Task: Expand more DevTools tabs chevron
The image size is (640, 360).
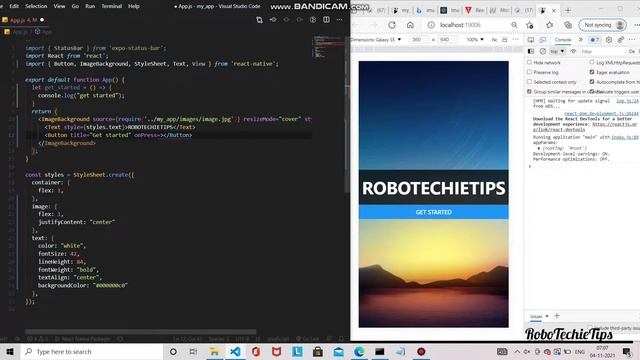Action: click(581, 40)
